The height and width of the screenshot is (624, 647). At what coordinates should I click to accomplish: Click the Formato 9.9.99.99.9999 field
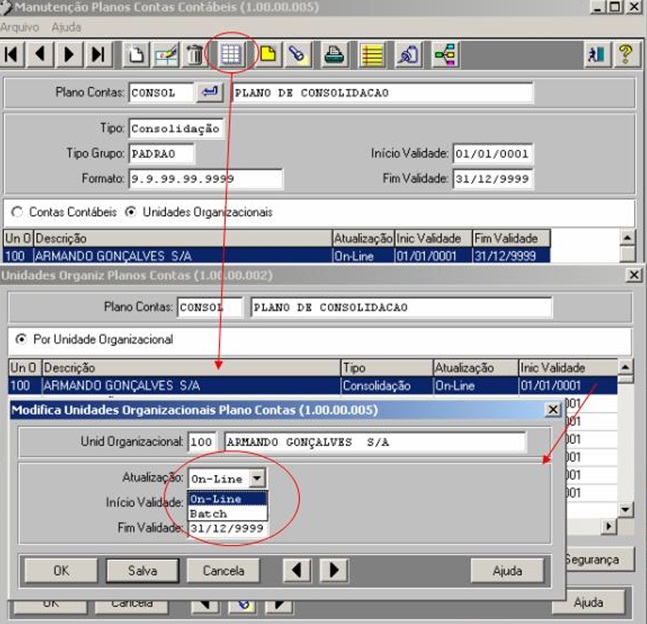click(x=205, y=179)
